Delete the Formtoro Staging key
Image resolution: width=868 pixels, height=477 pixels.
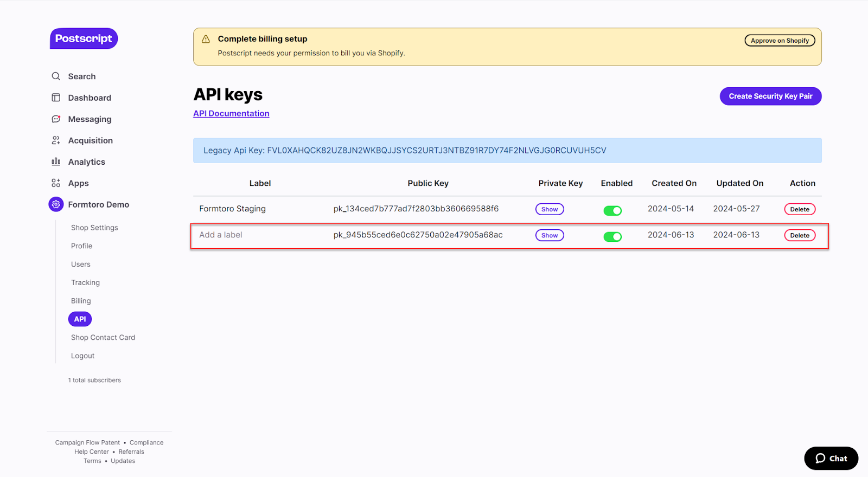point(800,209)
